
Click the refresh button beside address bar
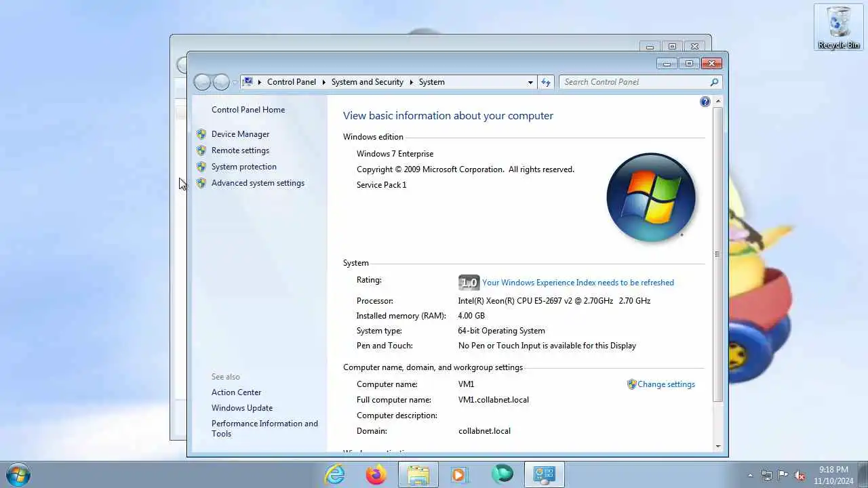546,82
